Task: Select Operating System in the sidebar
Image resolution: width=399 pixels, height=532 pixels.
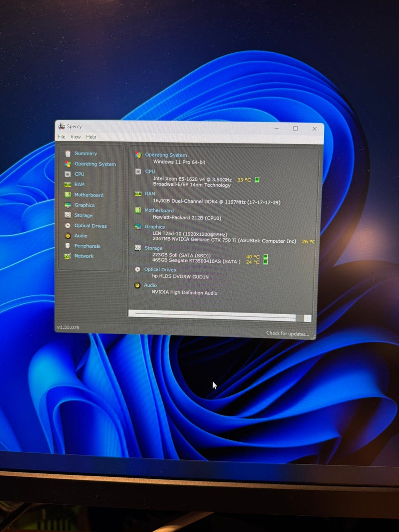Action: click(95, 164)
